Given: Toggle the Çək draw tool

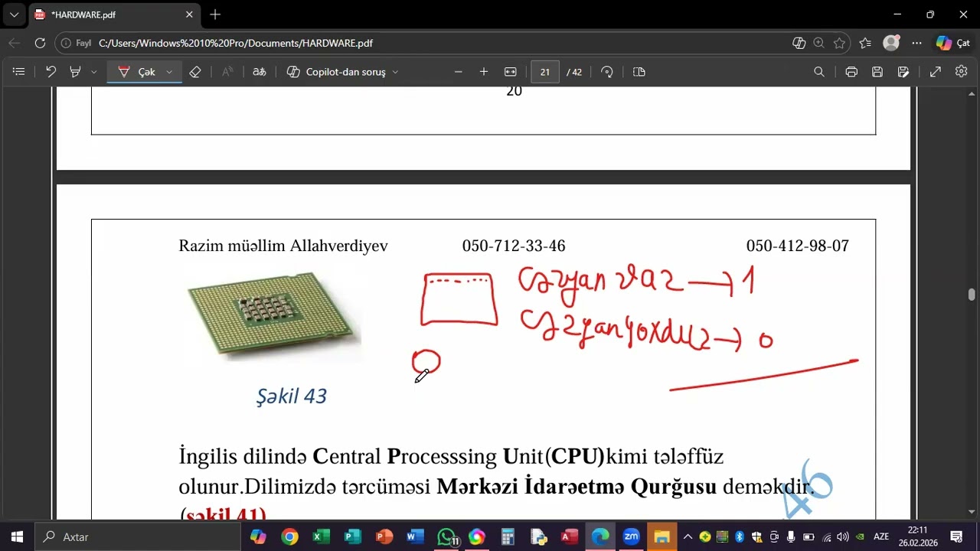Looking at the screenshot, I should (x=137, y=72).
